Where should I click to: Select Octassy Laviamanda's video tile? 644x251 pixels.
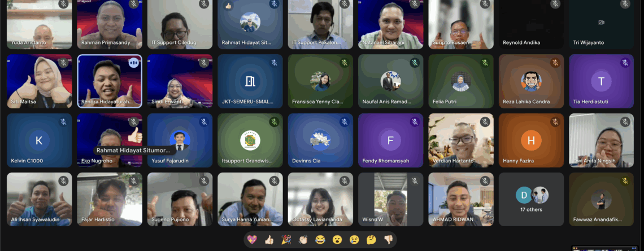click(x=320, y=199)
